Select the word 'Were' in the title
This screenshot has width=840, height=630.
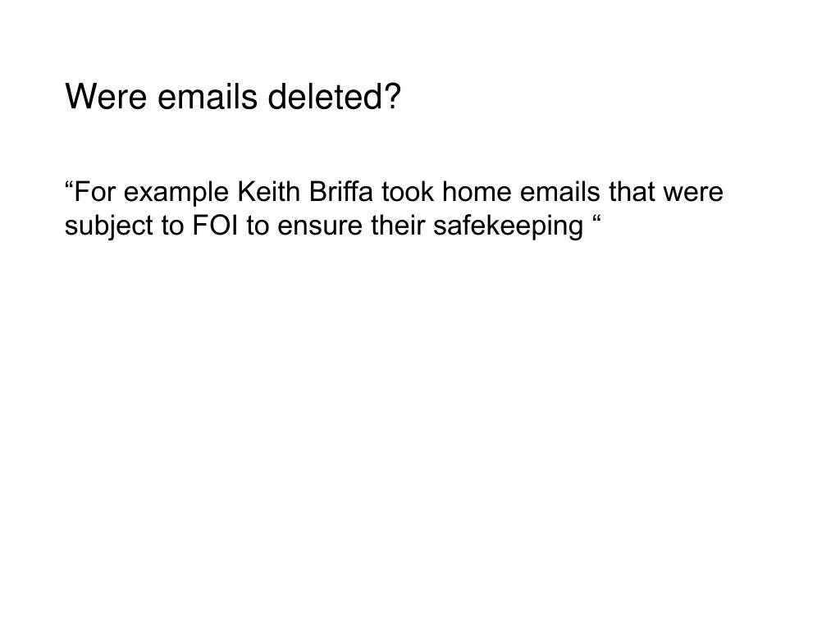click(x=106, y=97)
